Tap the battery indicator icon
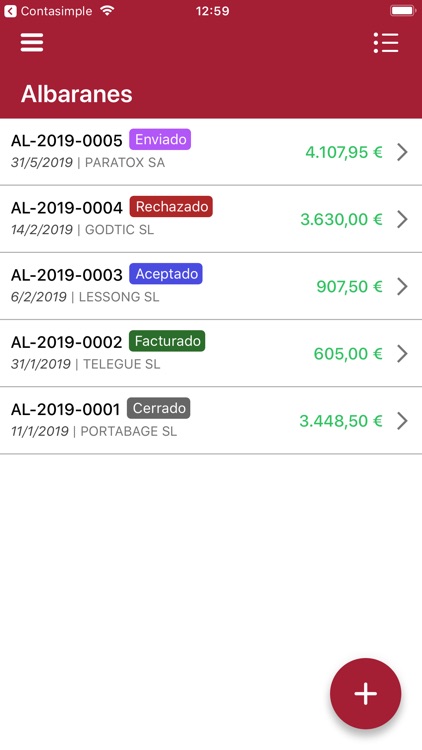This screenshot has width=422, height=750. 403,11
